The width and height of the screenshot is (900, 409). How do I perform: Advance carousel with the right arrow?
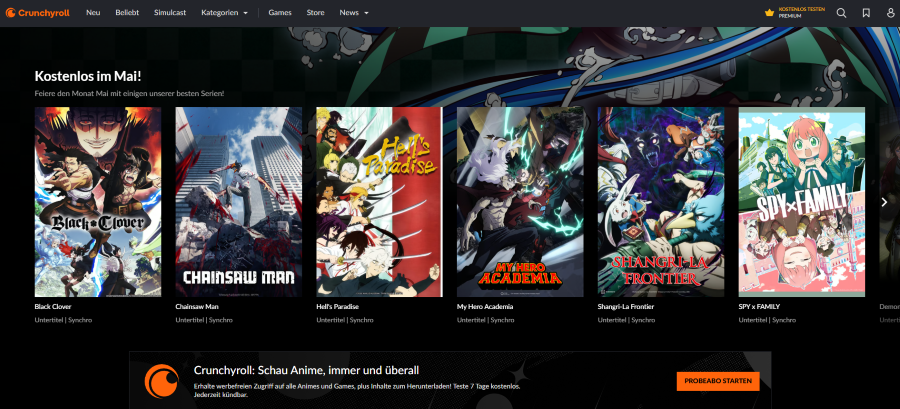pyautogui.click(x=884, y=202)
